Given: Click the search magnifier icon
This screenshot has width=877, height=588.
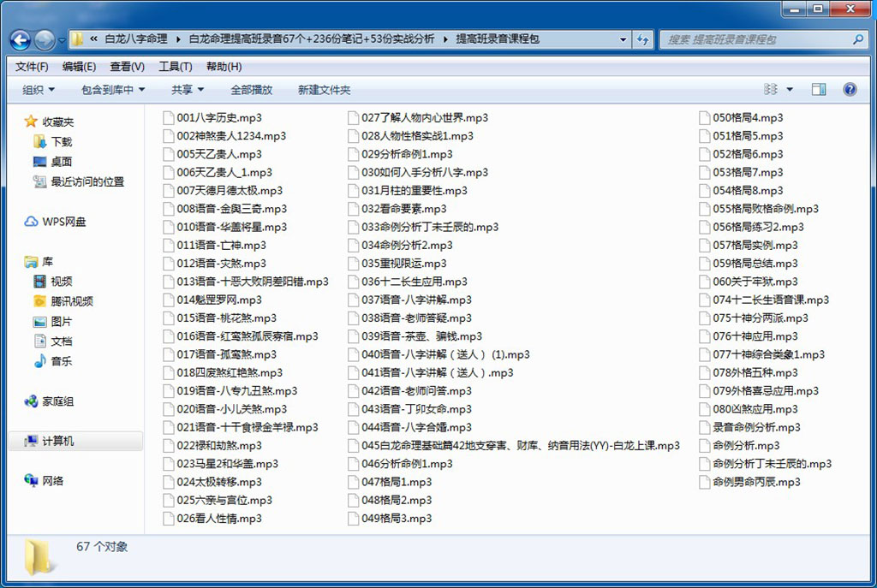Looking at the screenshot, I should click(x=857, y=39).
